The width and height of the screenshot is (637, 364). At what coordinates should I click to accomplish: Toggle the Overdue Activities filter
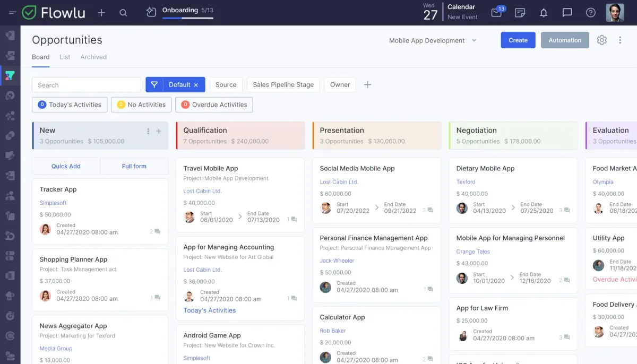(x=214, y=105)
